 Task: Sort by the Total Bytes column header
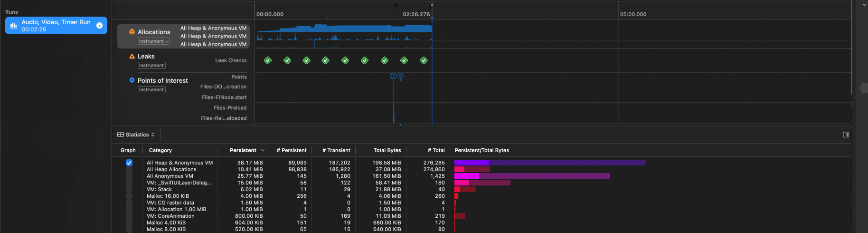point(387,150)
